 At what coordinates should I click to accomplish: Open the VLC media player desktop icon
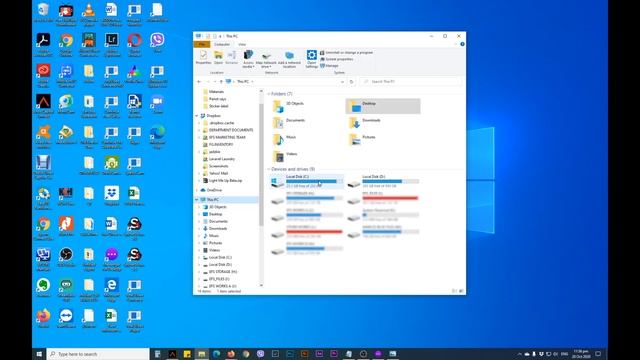tap(89, 14)
